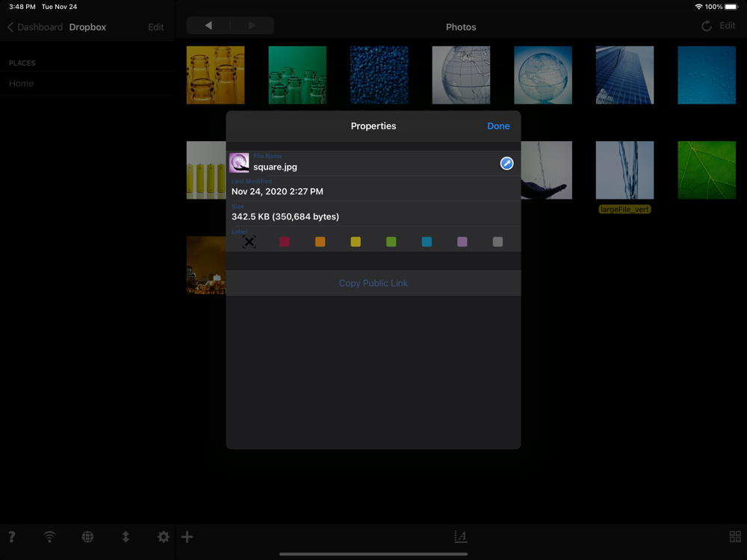Tap Edit in the Photos header
The width and height of the screenshot is (747, 560).
click(x=727, y=25)
